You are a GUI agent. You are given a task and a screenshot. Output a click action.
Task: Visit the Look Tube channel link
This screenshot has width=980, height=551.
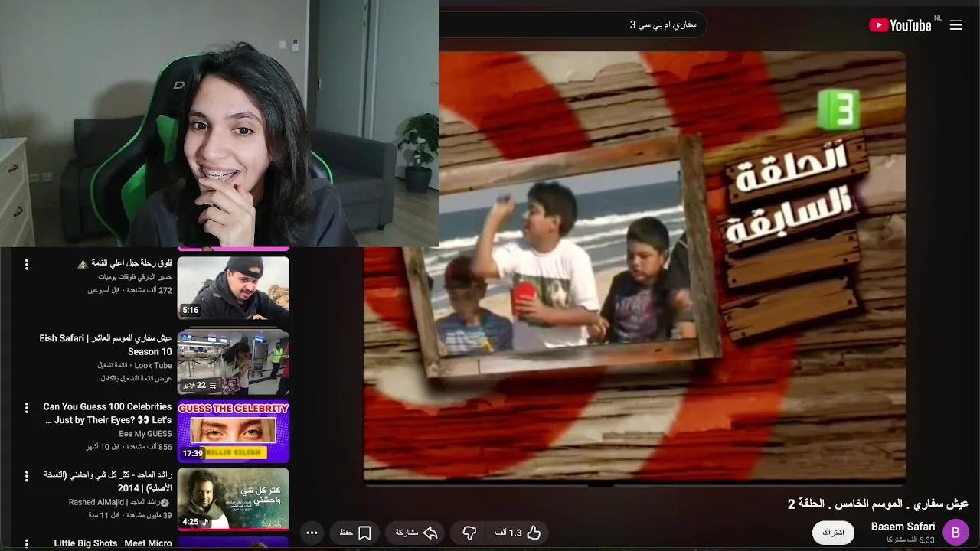pos(153,366)
